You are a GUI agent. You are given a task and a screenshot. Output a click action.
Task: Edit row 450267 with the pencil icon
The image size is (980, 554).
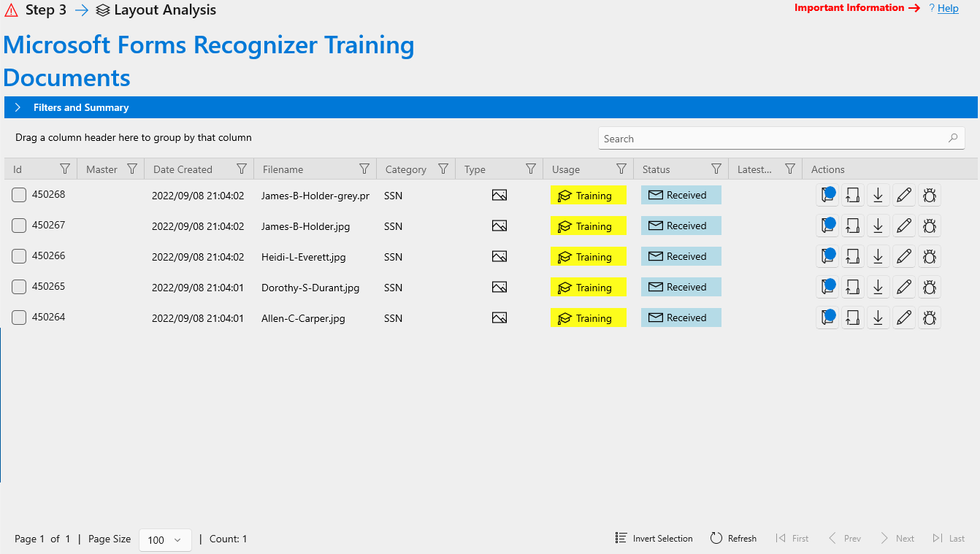point(904,226)
